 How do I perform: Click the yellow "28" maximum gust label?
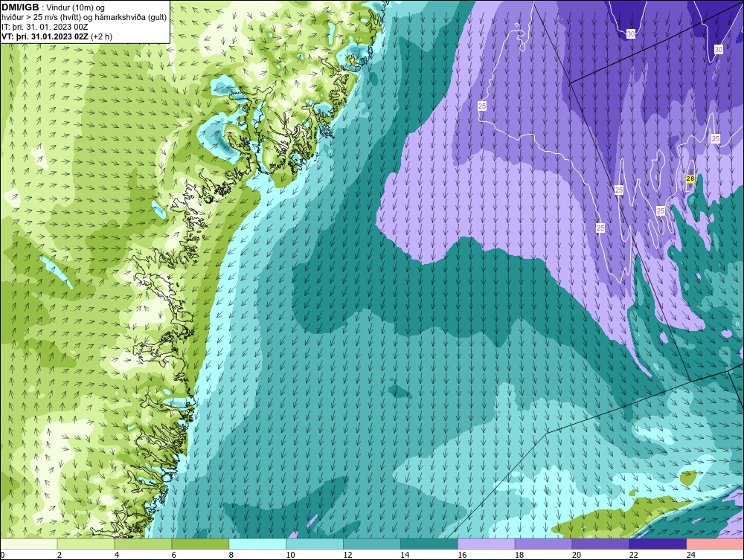690,178
